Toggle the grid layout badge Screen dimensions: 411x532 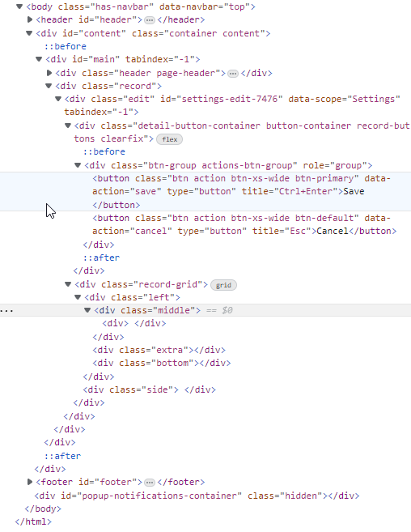(223, 285)
